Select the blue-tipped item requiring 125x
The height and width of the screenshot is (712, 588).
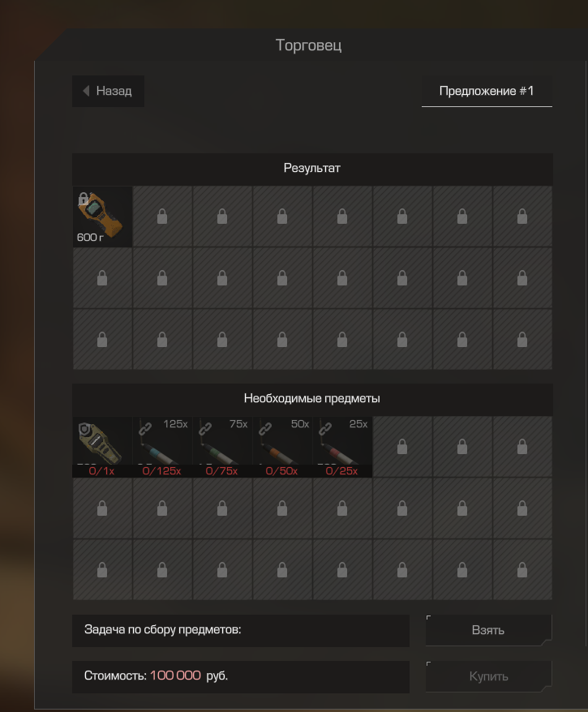(x=162, y=447)
